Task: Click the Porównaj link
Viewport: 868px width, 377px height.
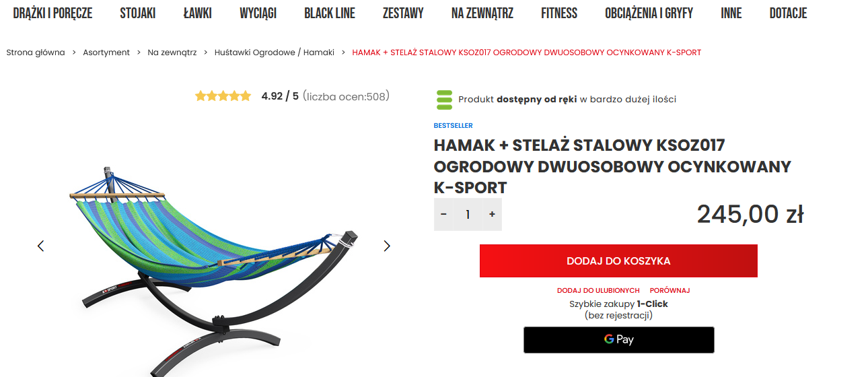Action: coord(670,291)
